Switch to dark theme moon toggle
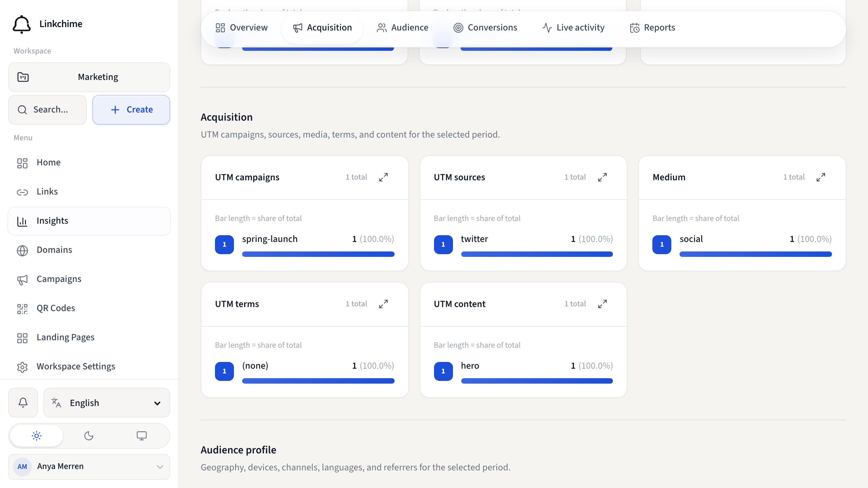 click(89, 436)
